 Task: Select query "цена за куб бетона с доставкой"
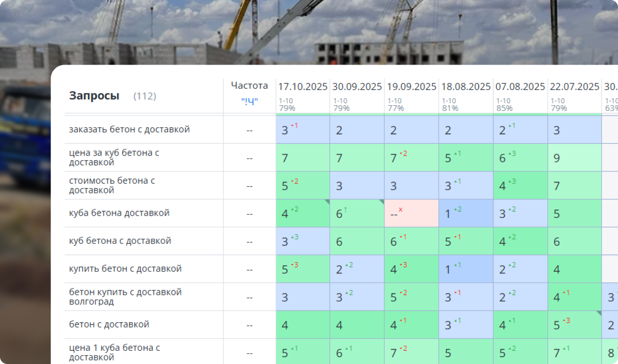[x=114, y=157]
